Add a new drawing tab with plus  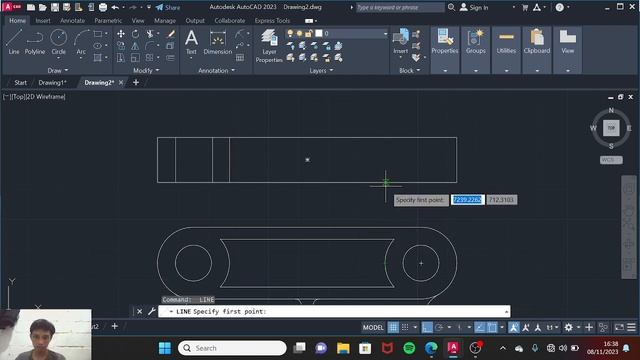(x=136, y=82)
